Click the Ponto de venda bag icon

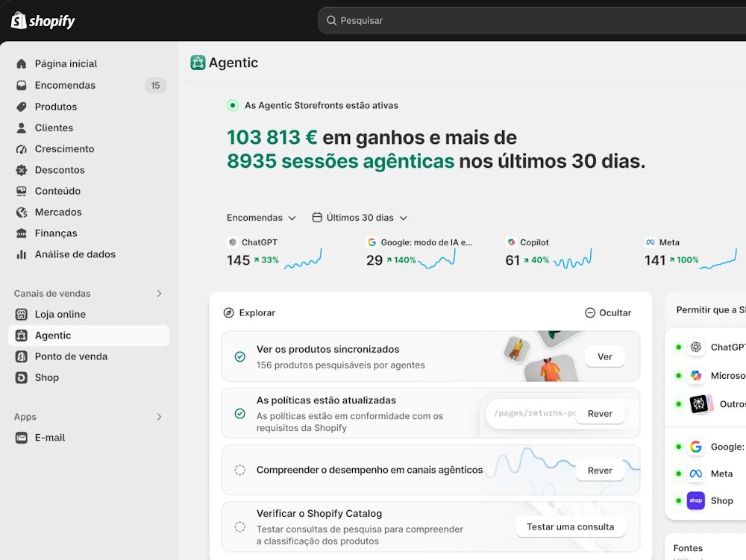pos(22,356)
